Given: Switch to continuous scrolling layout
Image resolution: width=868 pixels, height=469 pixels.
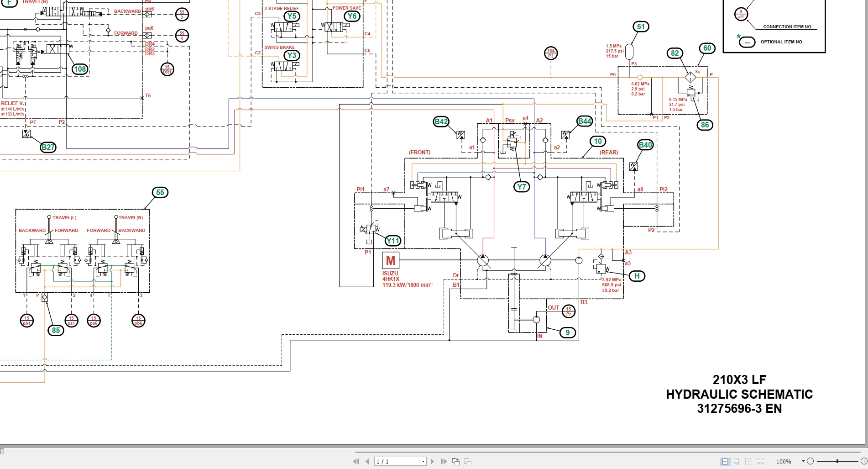Looking at the screenshot, I should (736, 461).
